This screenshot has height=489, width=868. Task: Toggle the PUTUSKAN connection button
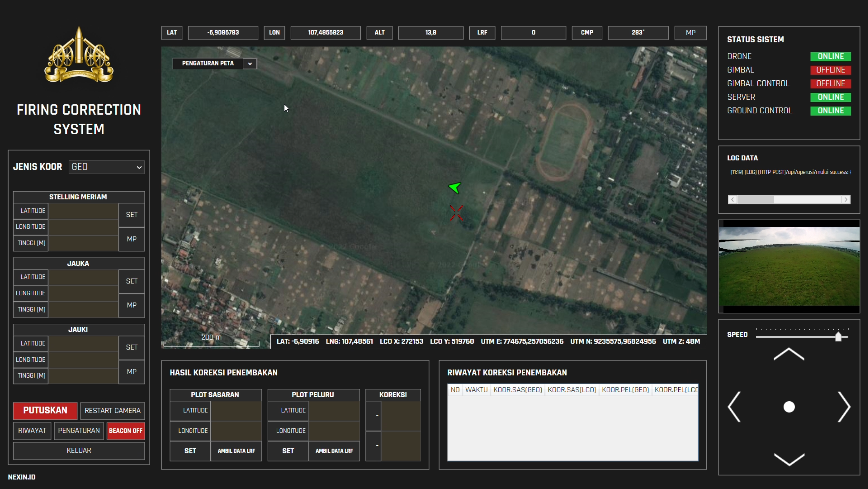tap(45, 410)
